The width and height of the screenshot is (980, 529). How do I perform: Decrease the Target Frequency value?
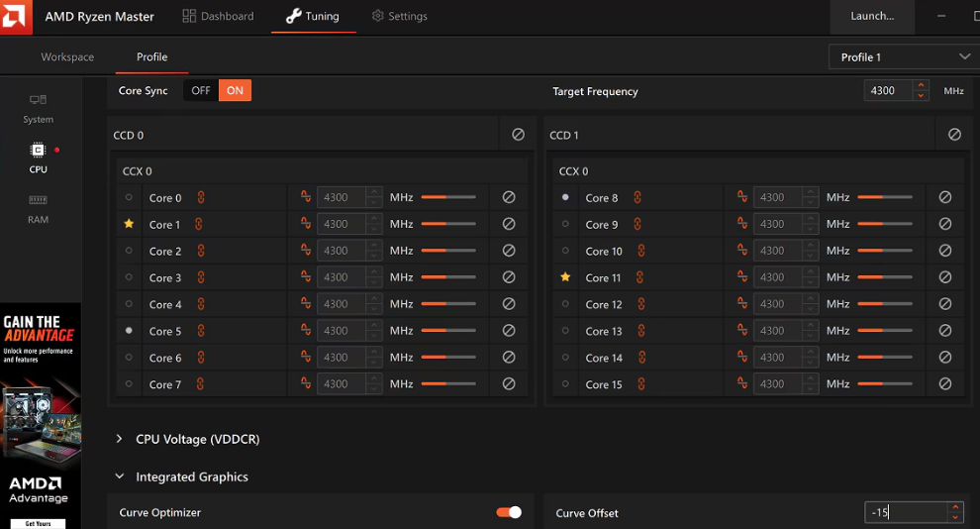pos(921,96)
